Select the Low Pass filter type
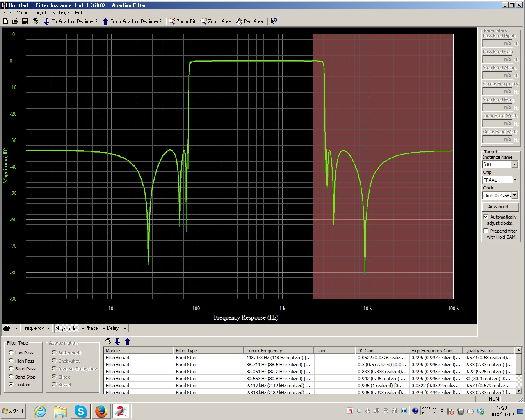 pyautogui.click(x=11, y=352)
